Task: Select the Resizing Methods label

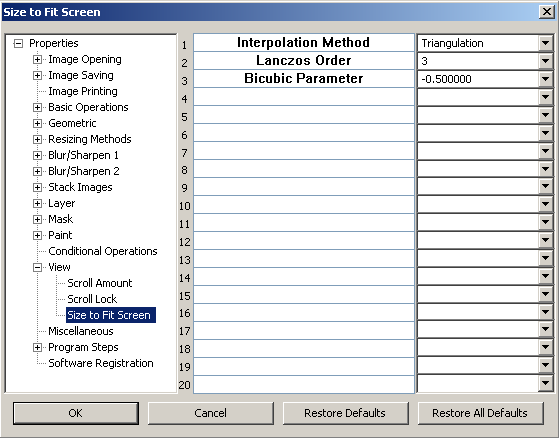Action: click(89, 139)
